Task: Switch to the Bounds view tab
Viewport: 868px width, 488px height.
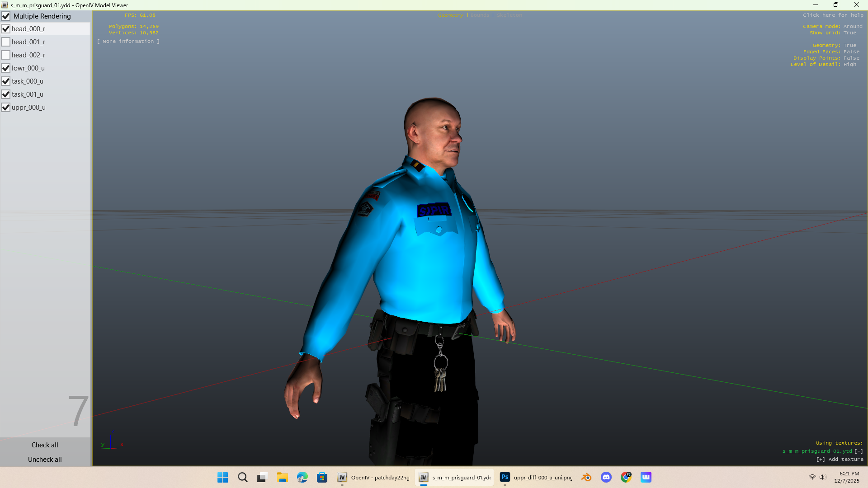Action: tap(480, 15)
